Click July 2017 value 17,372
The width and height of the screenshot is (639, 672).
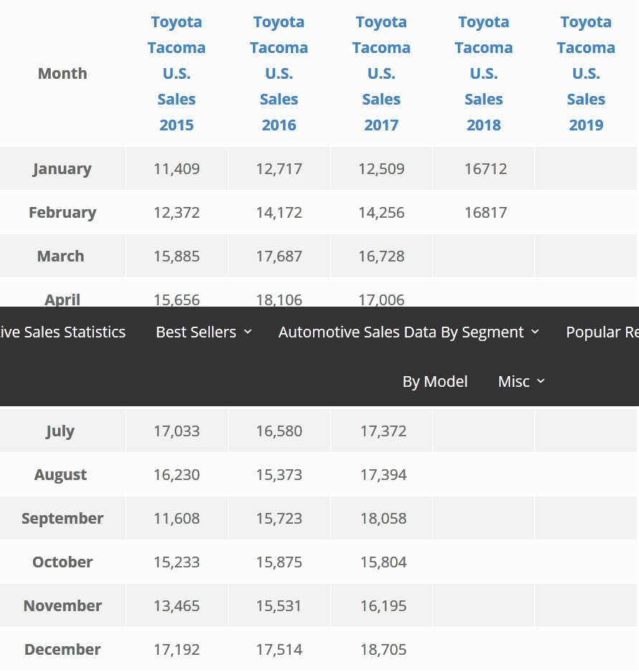[383, 431]
